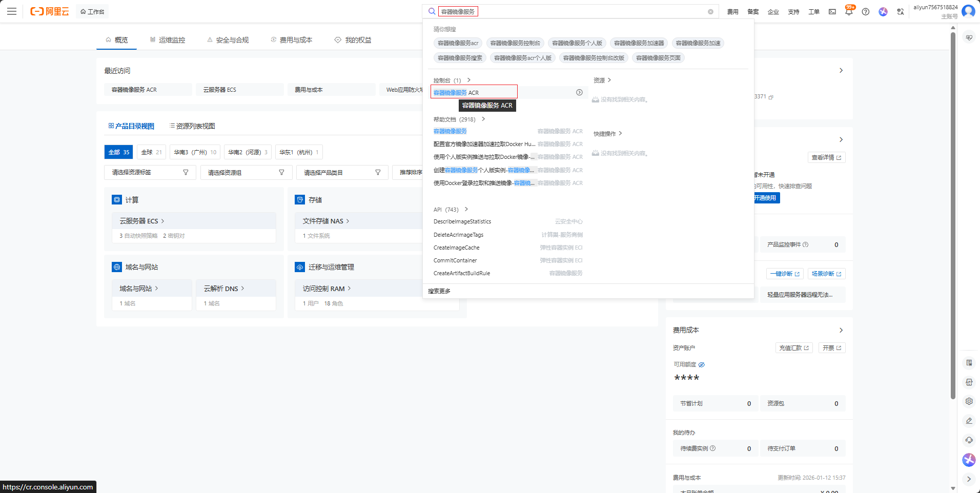Open the hamburger navigation menu
The width and height of the screenshot is (980, 493).
click(x=12, y=11)
